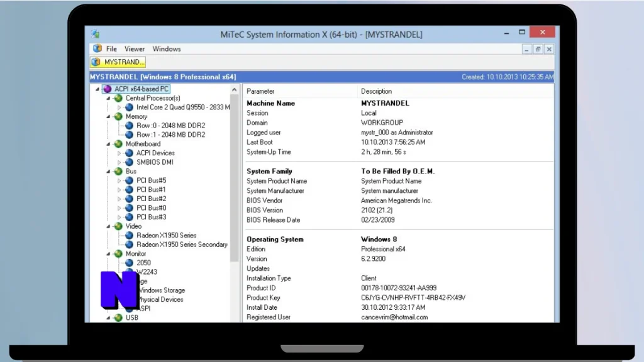
Task: Select the W2243 monitor entry
Action: (x=147, y=271)
